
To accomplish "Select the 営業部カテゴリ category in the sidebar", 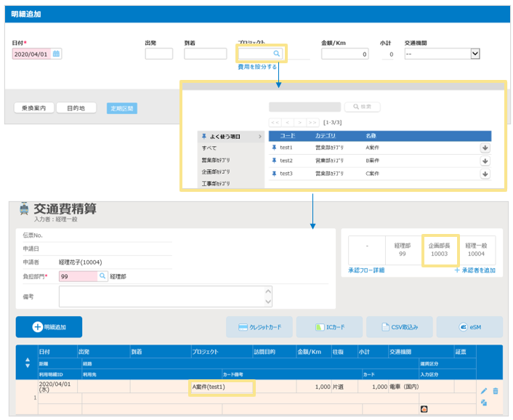I will click(x=219, y=161).
